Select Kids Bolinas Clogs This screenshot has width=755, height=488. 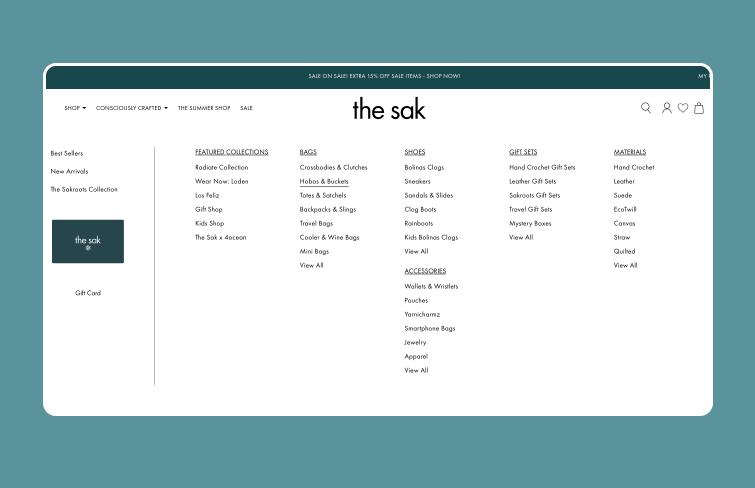click(x=431, y=237)
